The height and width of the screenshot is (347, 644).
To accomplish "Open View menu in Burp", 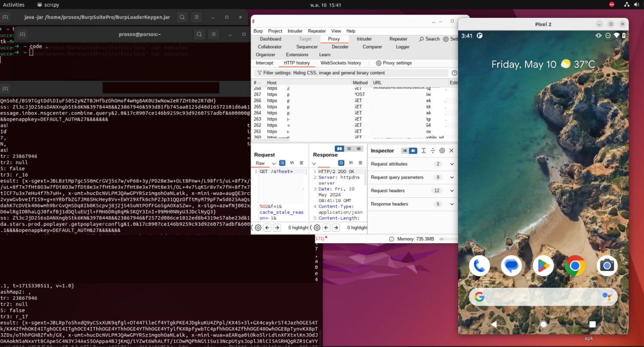I will (336, 31).
